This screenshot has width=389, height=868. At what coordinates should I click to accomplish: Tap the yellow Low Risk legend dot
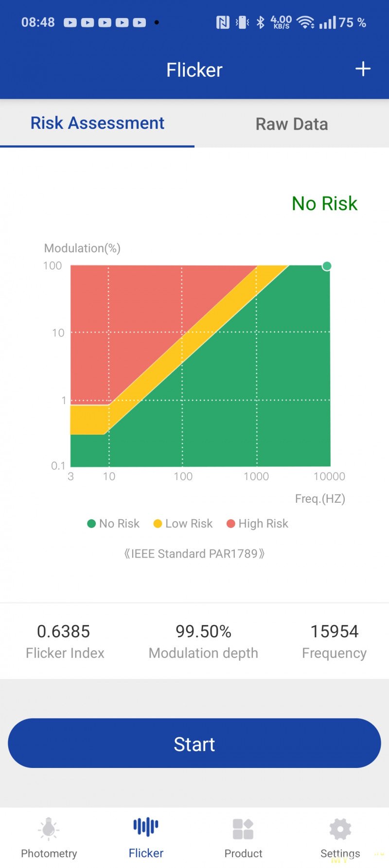158,524
